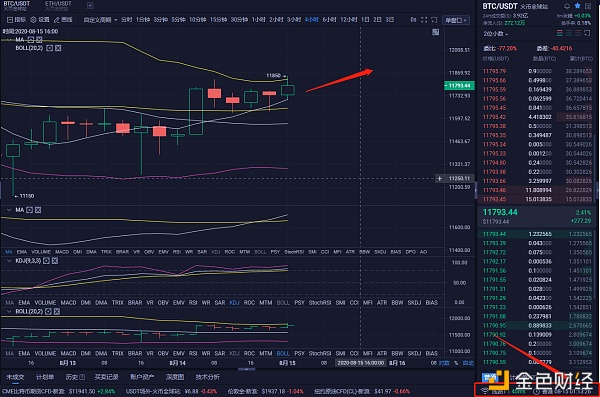Open the price alert bell icon
Image resolution: width=600 pixels, height=397 pixels.
coord(567,6)
